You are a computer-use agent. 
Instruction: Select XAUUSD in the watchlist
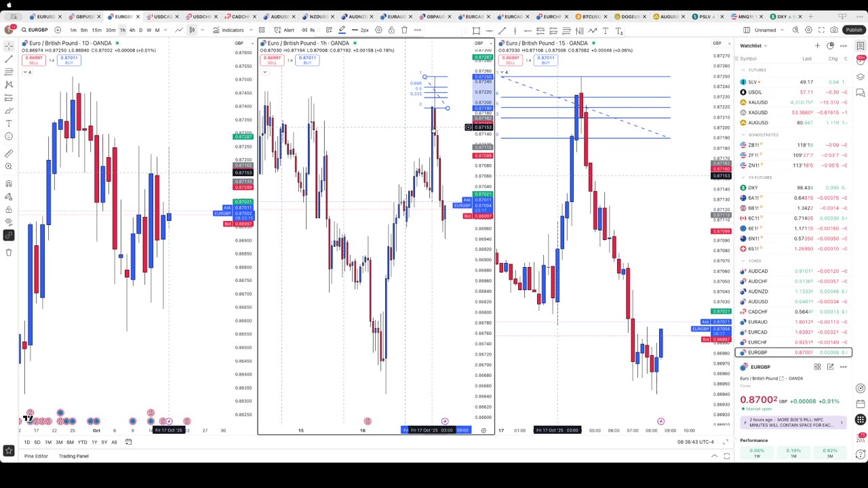click(x=793, y=102)
